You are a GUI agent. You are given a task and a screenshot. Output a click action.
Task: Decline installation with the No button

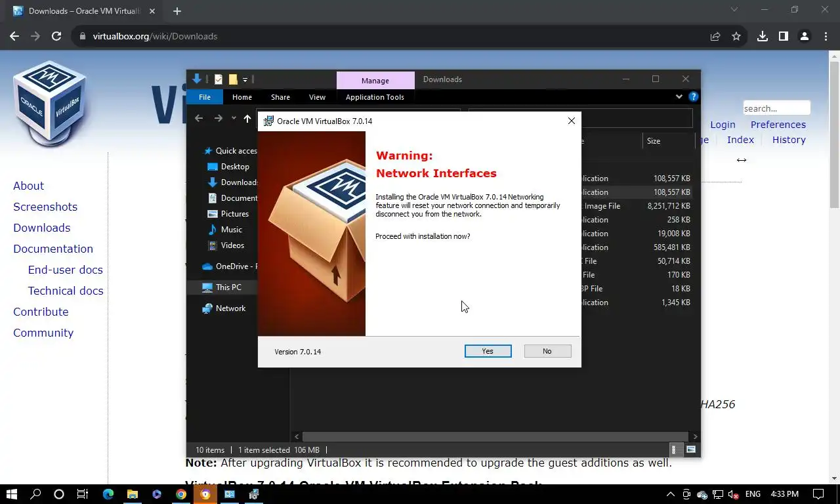[x=547, y=351]
